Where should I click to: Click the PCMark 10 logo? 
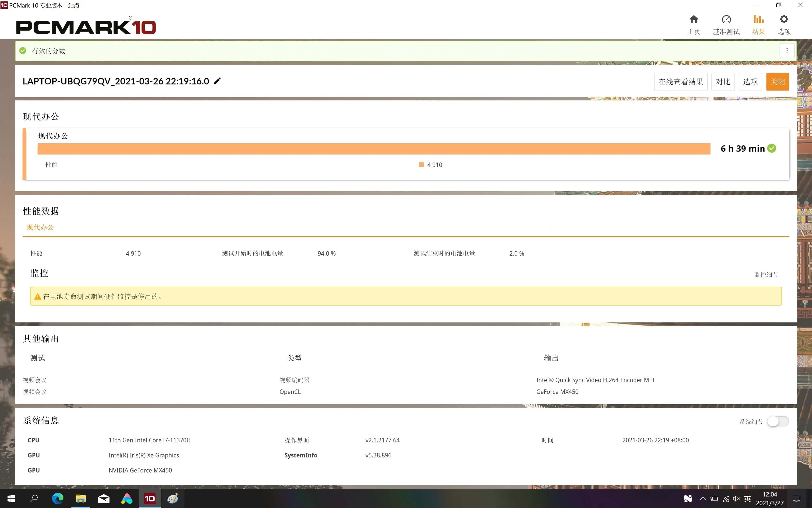coord(86,26)
